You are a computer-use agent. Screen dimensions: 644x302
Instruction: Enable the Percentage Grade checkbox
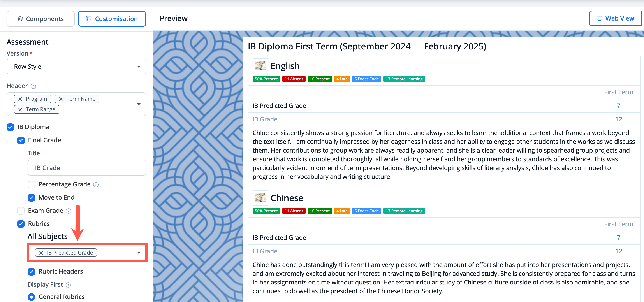32,184
